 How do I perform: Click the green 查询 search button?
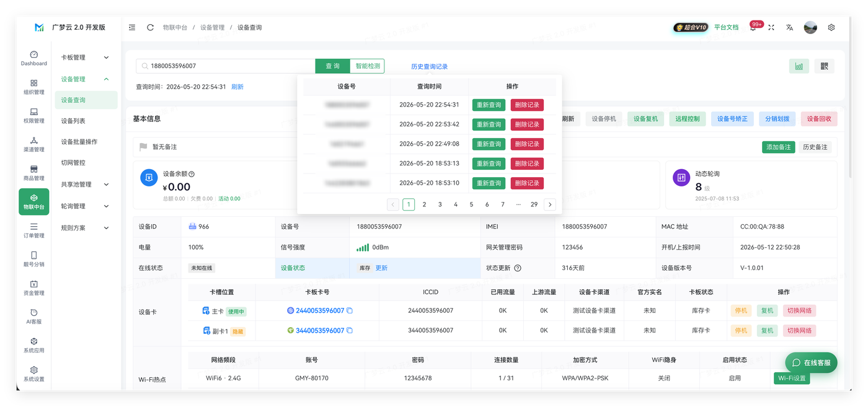[332, 66]
